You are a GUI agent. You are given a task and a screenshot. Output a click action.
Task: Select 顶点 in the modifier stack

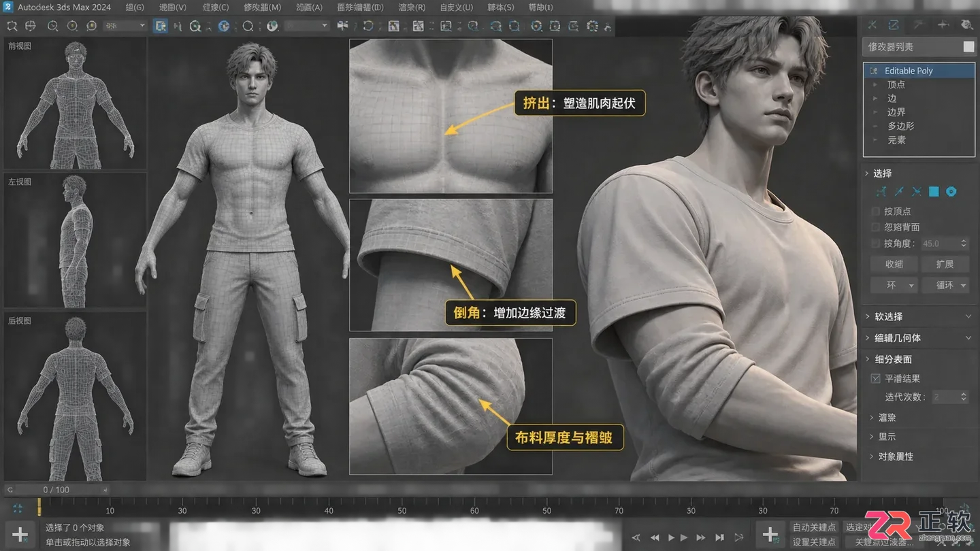point(896,84)
